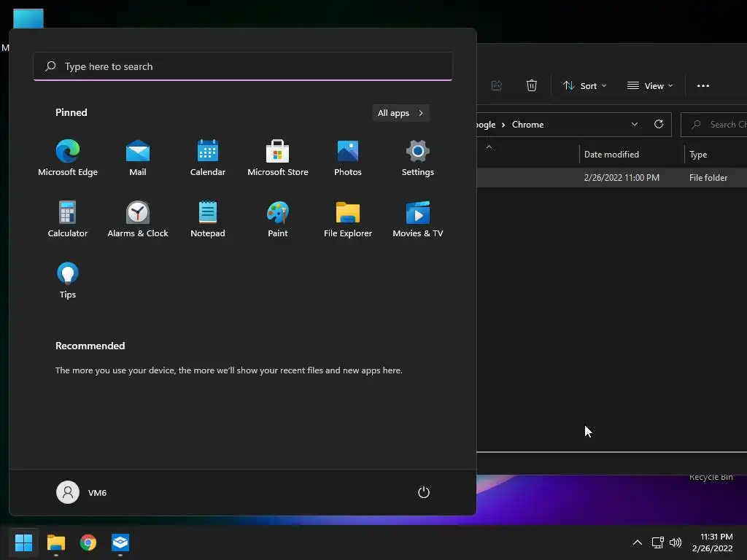Open the View dropdown in File Explorer
This screenshot has width=747, height=560.
pos(650,86)
